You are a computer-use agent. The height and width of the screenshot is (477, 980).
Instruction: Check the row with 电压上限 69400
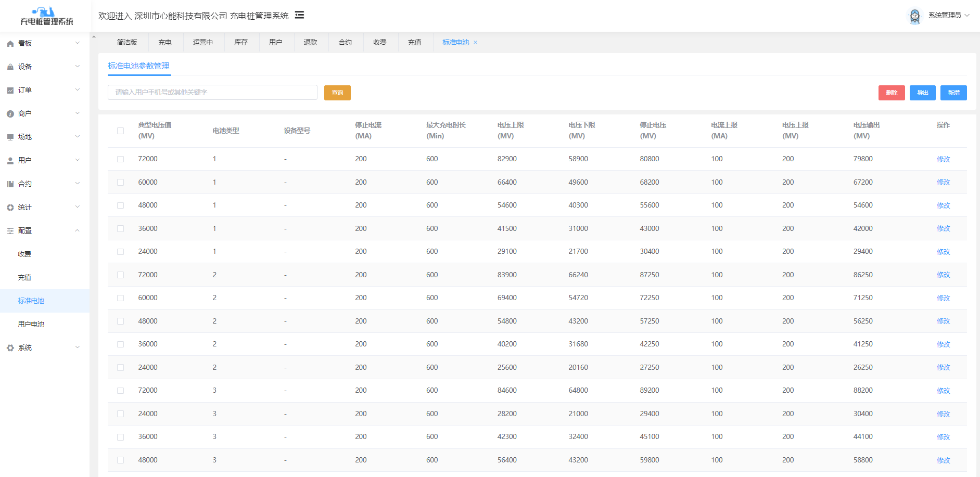pyautogui.click(x=121, y=298)
